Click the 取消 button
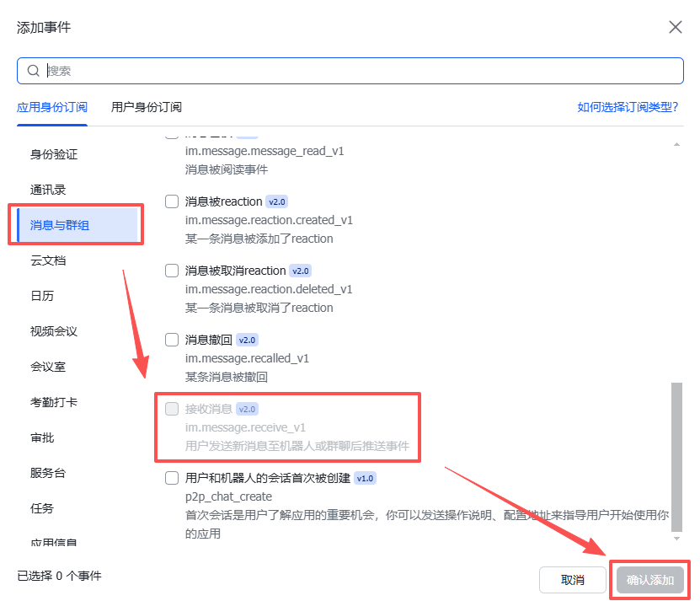This screenshot has width=700, height=601. (x=572, y=580)
